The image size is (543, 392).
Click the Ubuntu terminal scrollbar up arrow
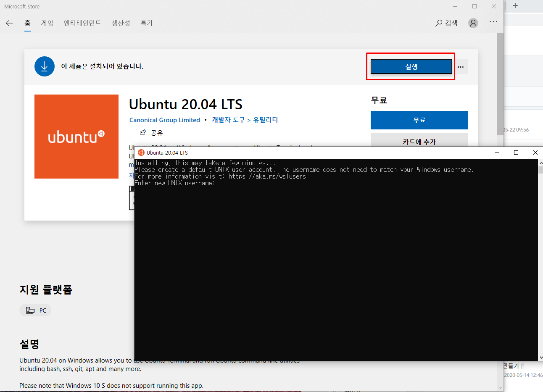point(540,163)
